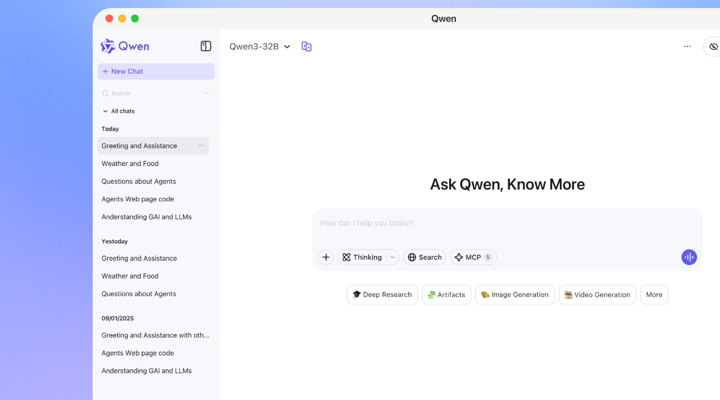Click the Today section label

[110, 129]
